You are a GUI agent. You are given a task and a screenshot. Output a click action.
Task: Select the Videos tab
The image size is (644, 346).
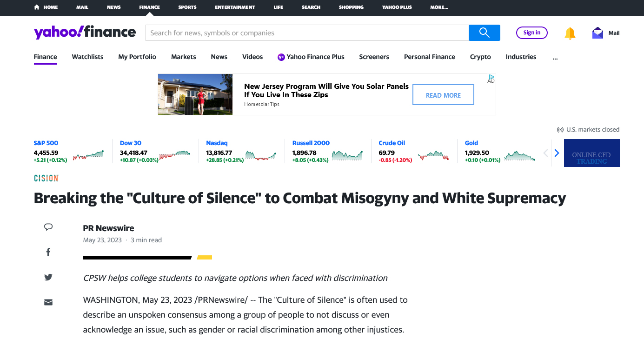(252, 57)
